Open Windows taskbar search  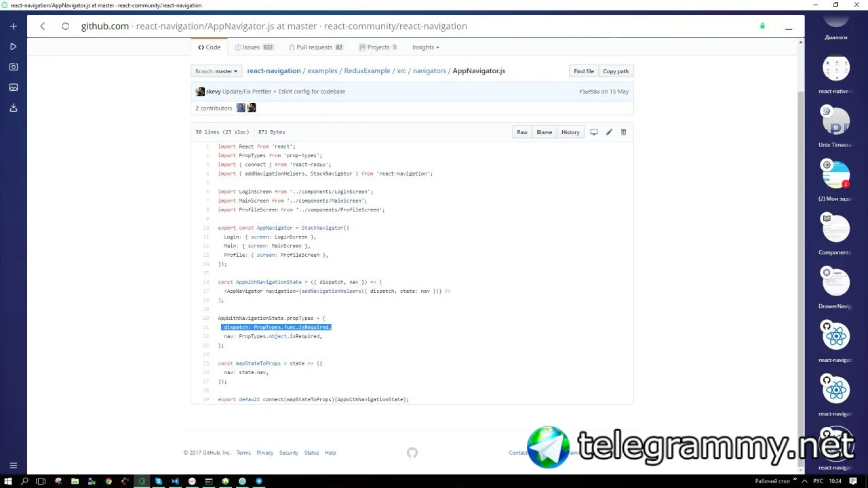point(25,481)
